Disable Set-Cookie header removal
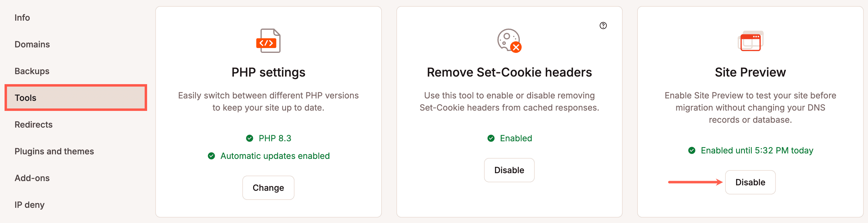Image resolution: width=868 pixels, height=223 pixels. 509,170
